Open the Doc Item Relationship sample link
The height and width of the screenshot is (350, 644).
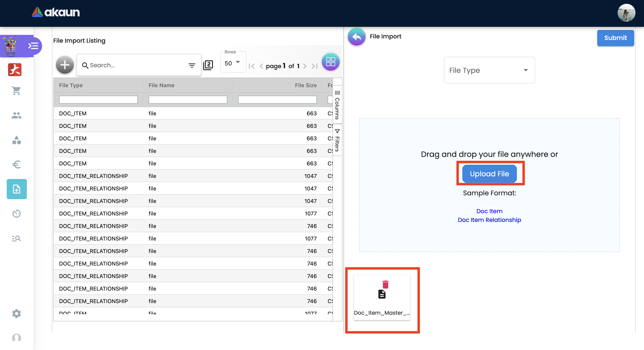(489, 220)
